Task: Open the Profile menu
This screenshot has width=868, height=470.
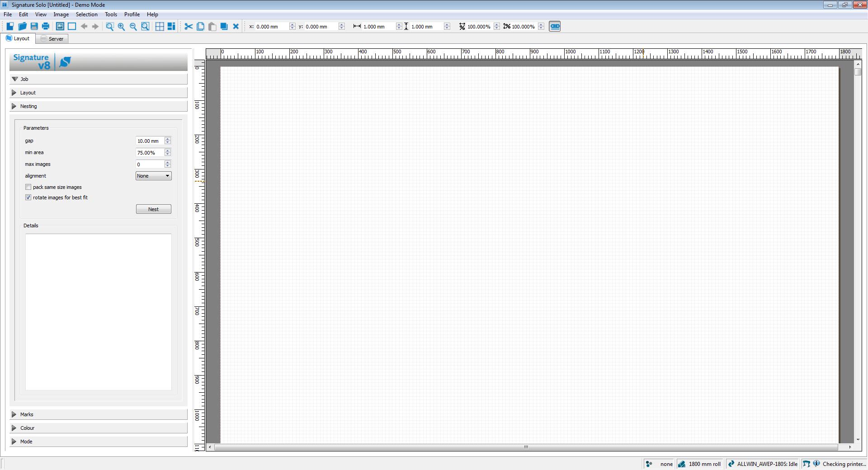Action: point(132,14)
